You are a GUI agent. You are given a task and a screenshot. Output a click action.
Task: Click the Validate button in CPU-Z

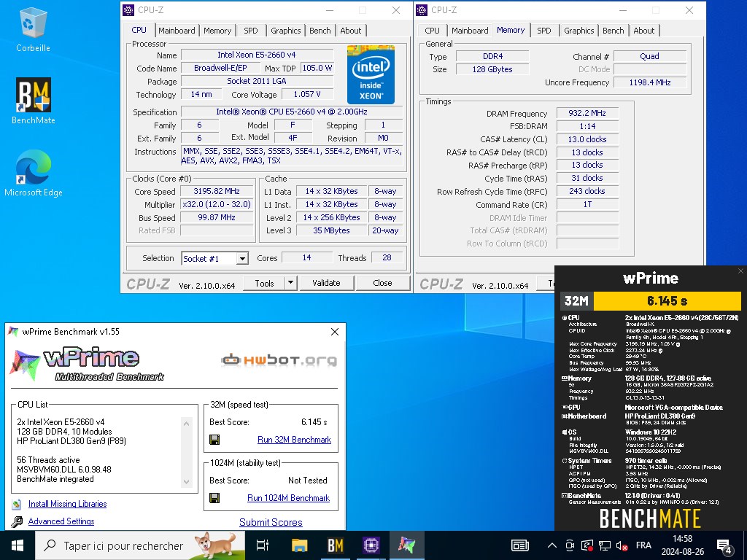coord(326,283)
